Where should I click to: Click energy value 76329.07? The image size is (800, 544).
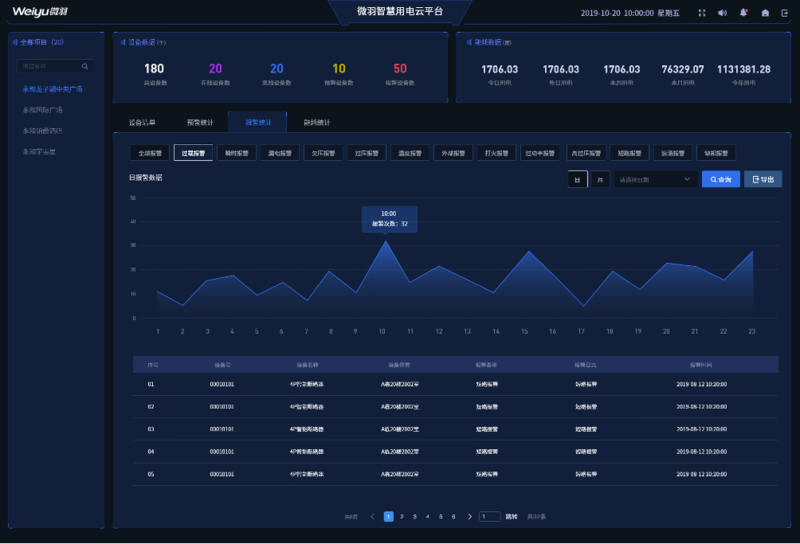pos(683,69)
